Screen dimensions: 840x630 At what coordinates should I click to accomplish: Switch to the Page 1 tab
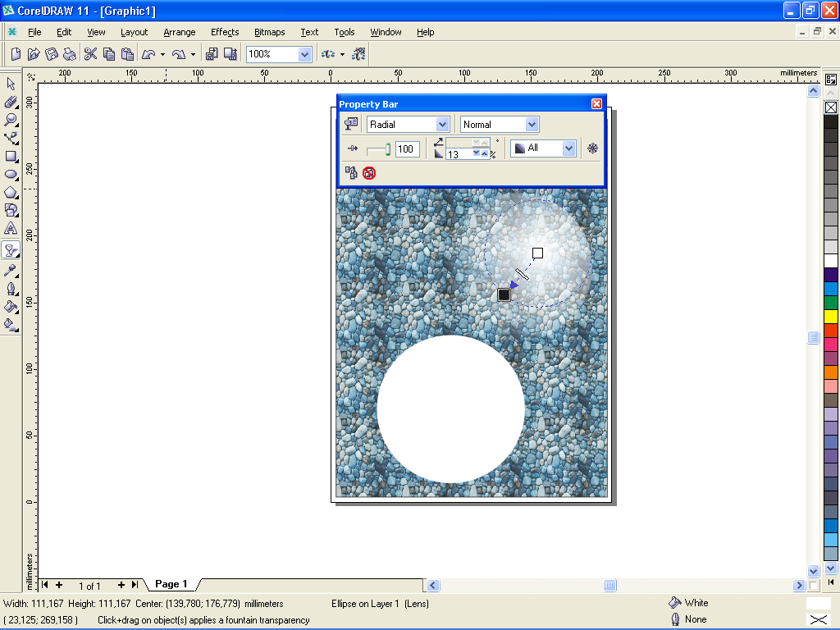coord(171,584)
